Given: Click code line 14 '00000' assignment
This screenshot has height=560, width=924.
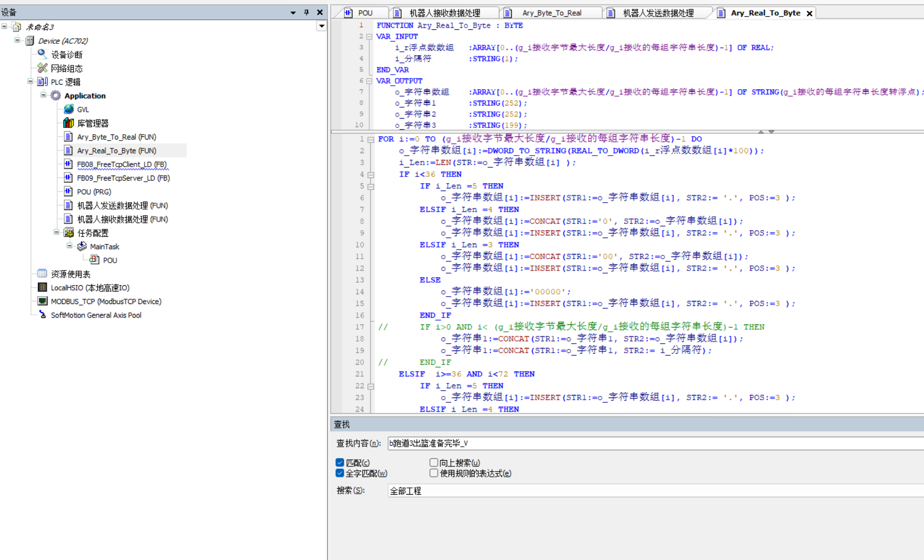Looking at the screenshot, I should (506, 291).
